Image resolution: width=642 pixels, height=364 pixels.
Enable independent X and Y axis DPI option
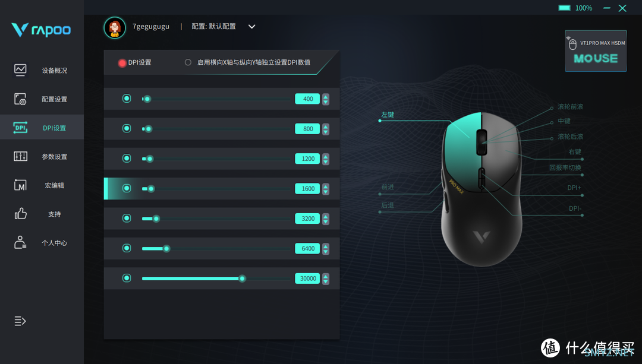click(188, 62)
